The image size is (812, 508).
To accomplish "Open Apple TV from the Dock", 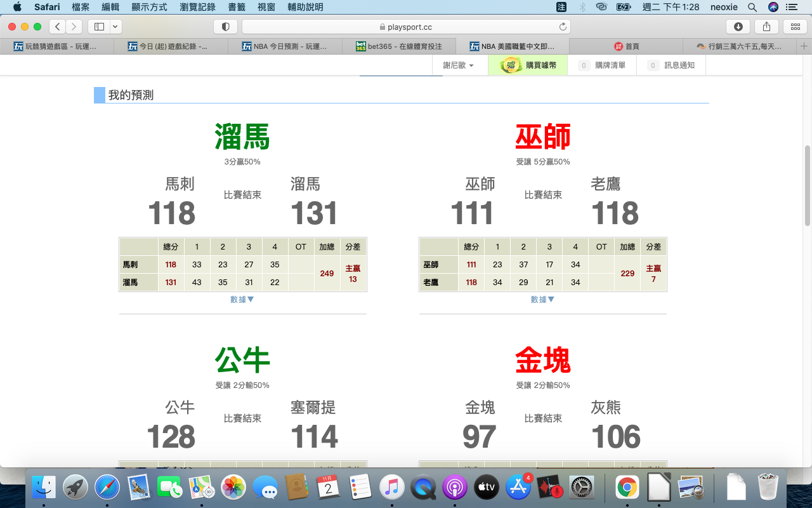I will (487, 487).
